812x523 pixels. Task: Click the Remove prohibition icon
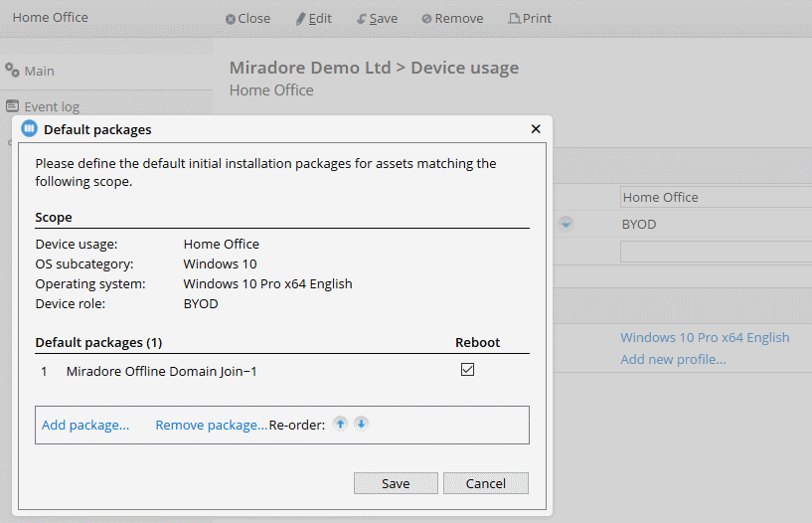426,19
